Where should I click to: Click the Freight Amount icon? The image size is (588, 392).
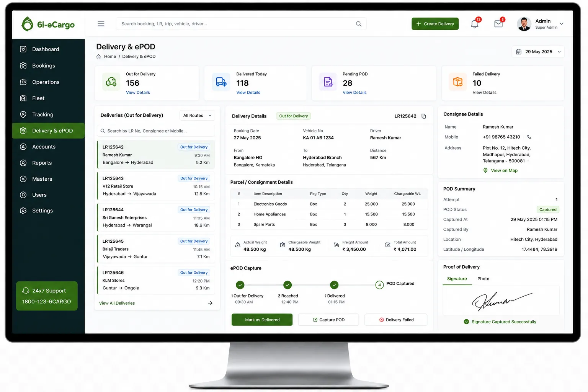(x=336, y=245)
